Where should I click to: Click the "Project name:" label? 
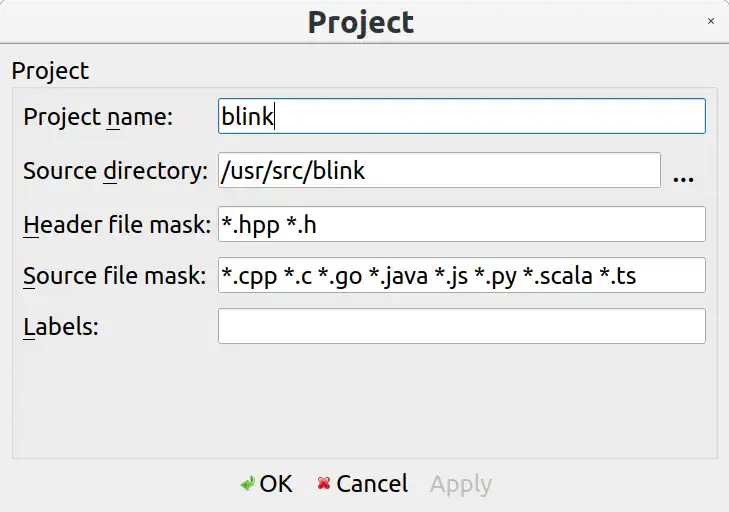98,116
